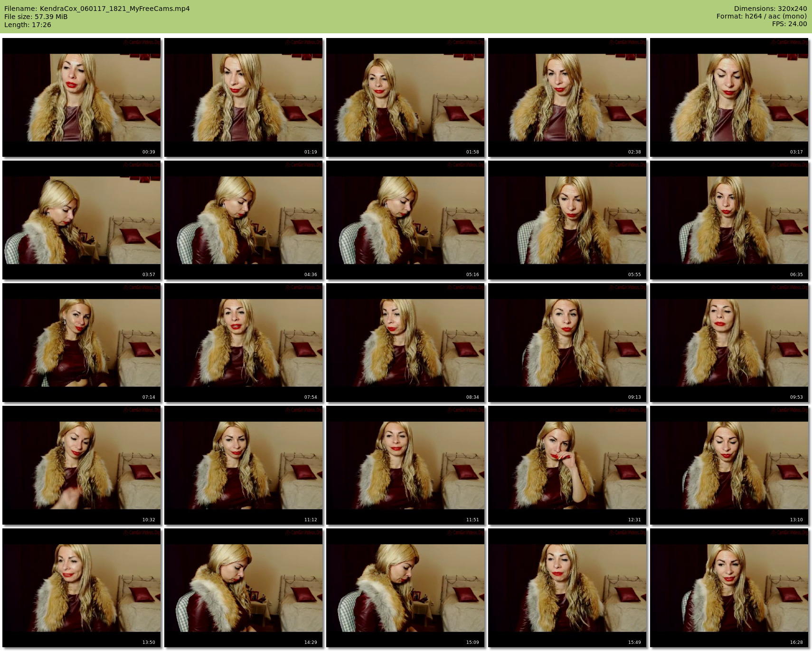812x651 pixels.
Task: Click the 15:49 frame thumbnail
Action: click(567, 588)
